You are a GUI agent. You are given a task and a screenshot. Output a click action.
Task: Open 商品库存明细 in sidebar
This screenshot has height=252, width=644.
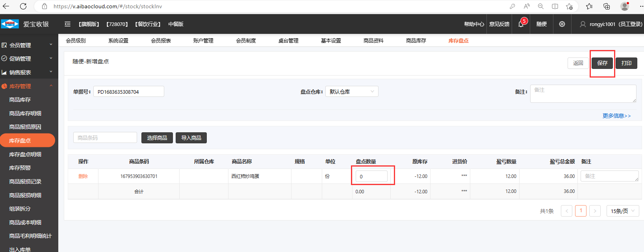pos(25,113)
